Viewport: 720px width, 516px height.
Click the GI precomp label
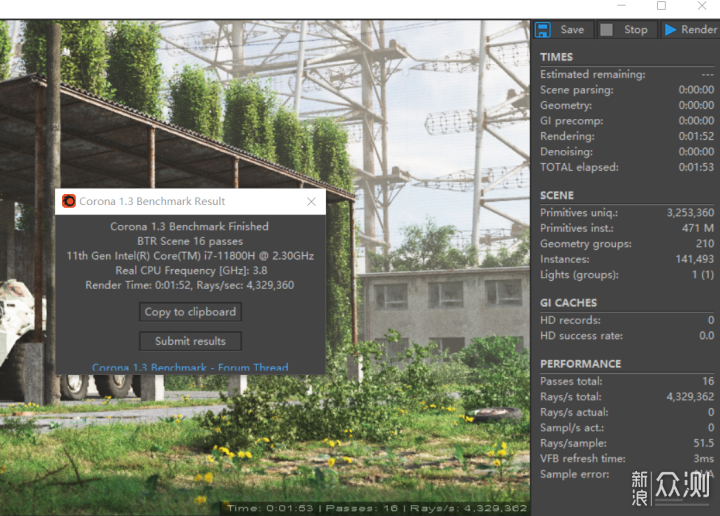[571, 121]
